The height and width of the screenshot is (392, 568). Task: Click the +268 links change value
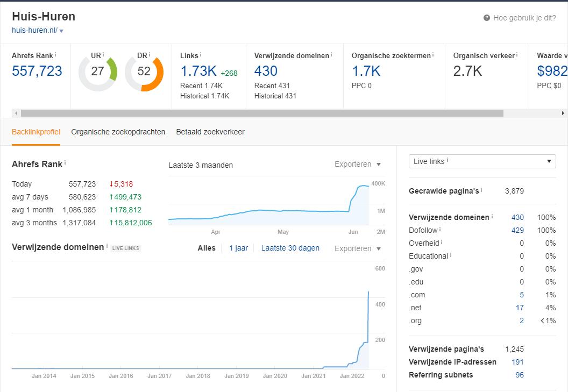[x=229, y=73]
